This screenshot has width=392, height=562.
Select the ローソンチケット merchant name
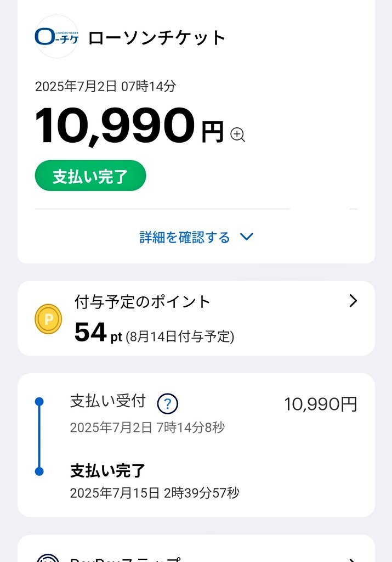tap(156, 38)
